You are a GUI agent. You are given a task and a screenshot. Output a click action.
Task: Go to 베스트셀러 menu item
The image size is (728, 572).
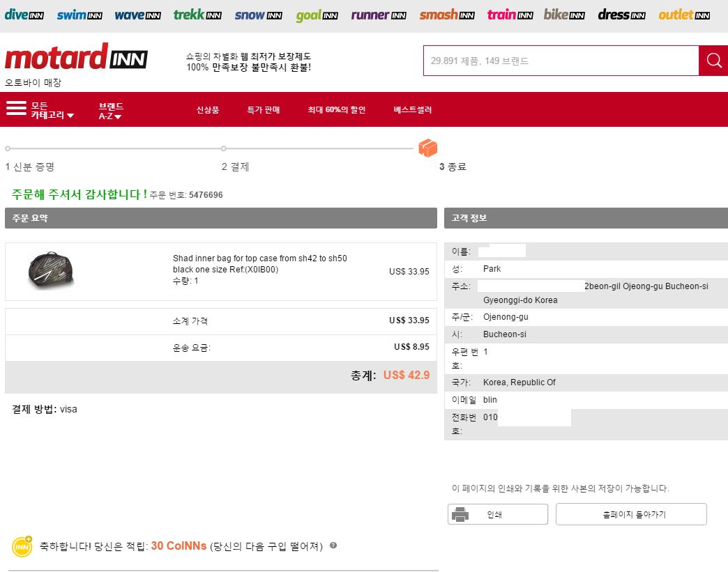[412, 110]
